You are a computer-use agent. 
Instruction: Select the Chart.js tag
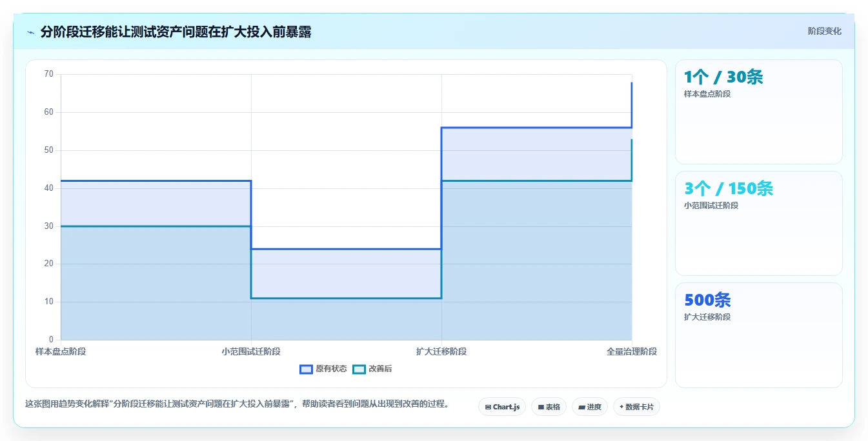pyautogui.click(x=502, y=407)
